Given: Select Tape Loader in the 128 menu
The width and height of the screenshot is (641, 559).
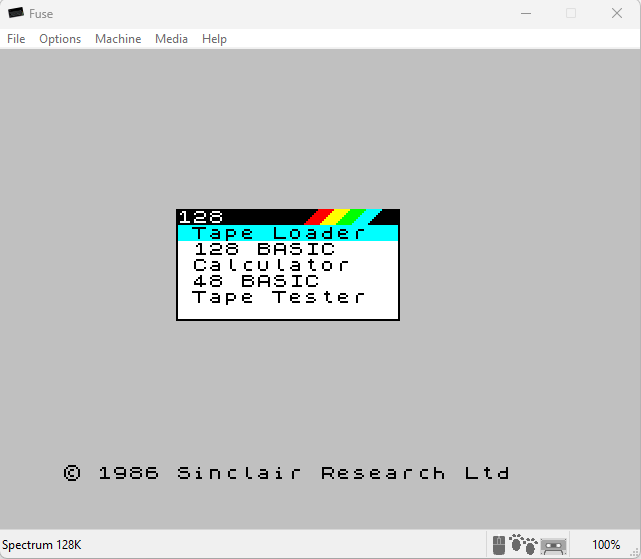Looking at the screenshot, I should tap(288, 233).
